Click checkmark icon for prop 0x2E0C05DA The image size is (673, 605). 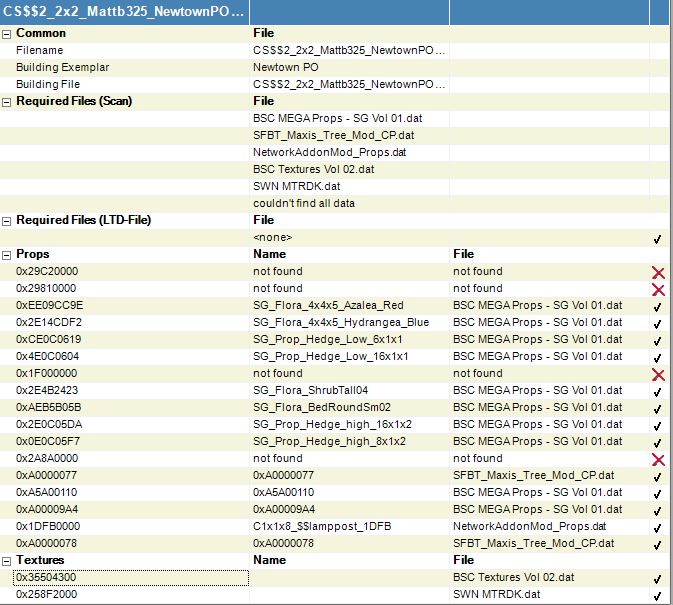coord(657,426)
